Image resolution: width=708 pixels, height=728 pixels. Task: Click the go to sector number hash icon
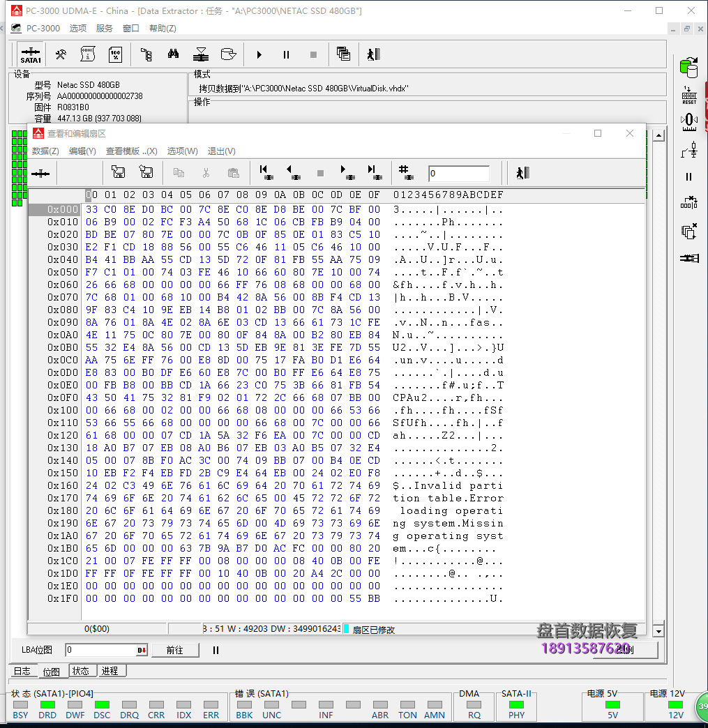(405, 173)
